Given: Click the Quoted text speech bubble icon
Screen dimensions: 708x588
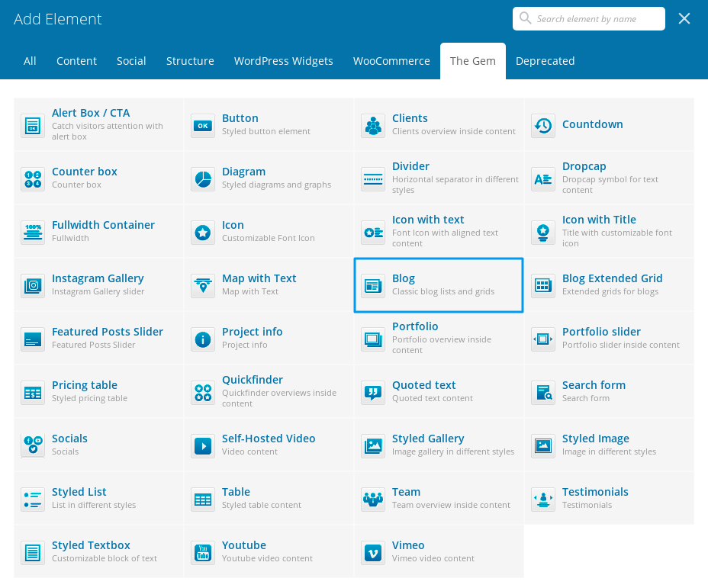Looking at the screenshot, I should click(373, 393).
